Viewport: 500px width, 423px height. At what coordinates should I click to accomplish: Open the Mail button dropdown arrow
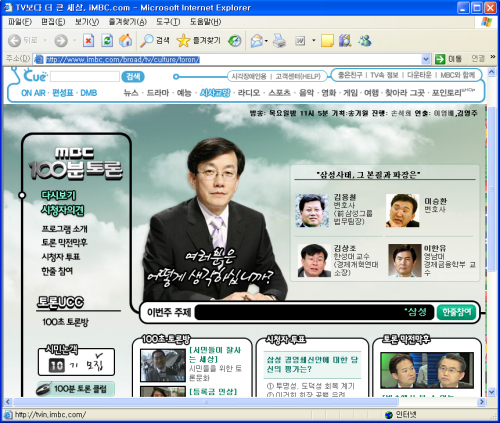(x=266, y=41)
